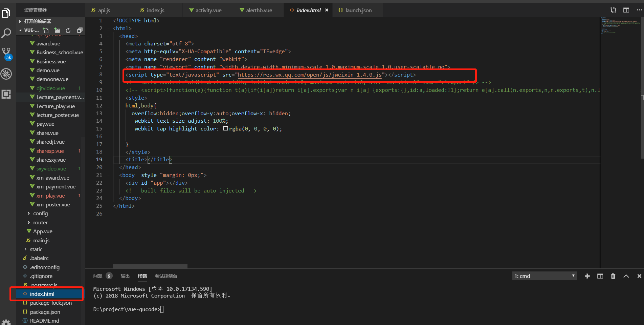
Task: Open share.vue file
Action: click(47, 133)
